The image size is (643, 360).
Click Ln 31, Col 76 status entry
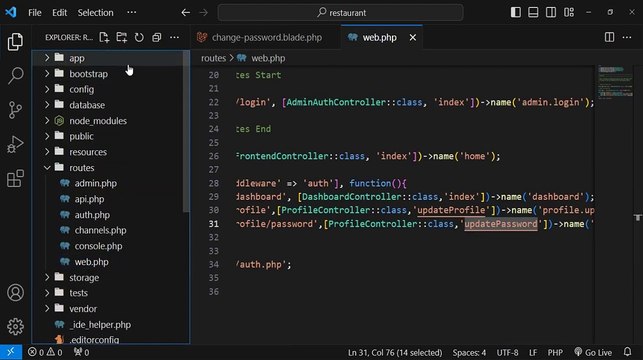[395, 352]
